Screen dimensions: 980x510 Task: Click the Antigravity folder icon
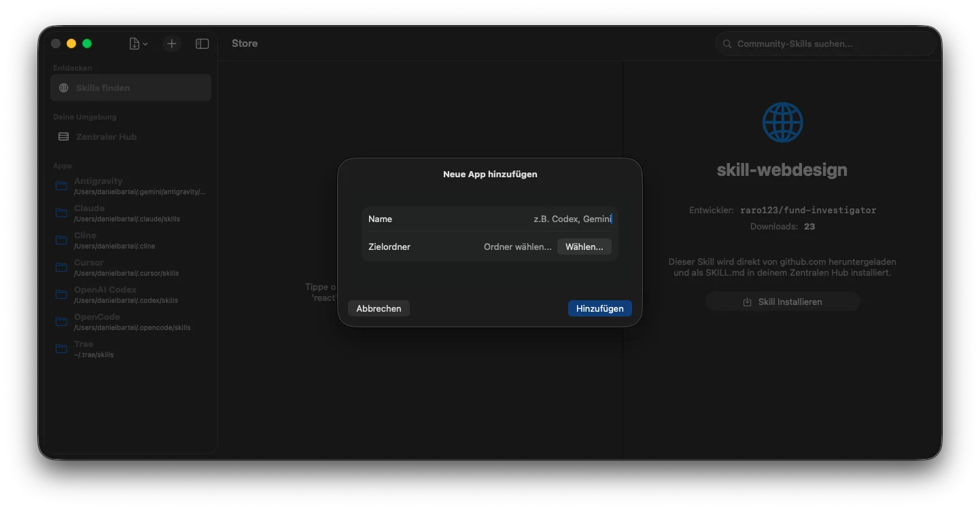click(x=61, y=186)
